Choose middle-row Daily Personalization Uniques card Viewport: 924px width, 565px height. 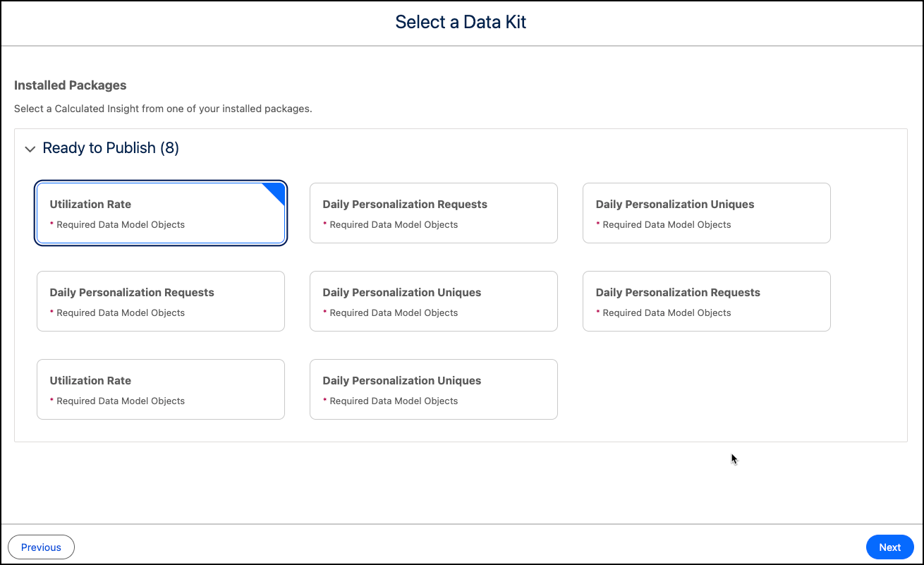tap(433, 301)
